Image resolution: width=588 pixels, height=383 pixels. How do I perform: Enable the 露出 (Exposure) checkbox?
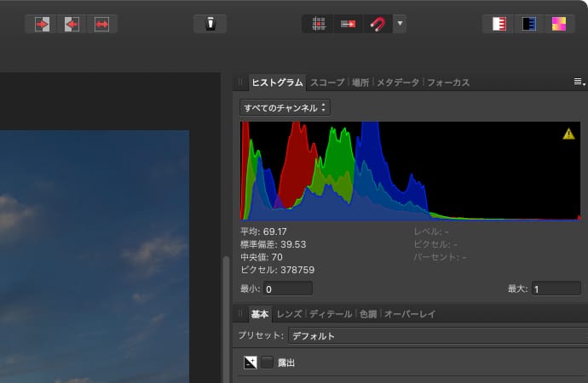pos(268,363)
